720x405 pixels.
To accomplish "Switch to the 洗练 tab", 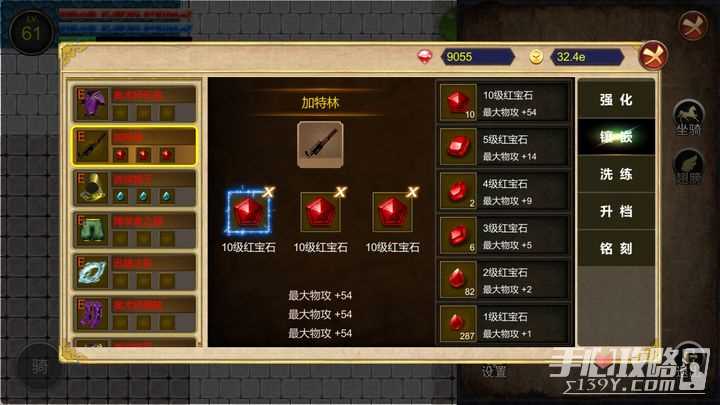I will 616,174.
